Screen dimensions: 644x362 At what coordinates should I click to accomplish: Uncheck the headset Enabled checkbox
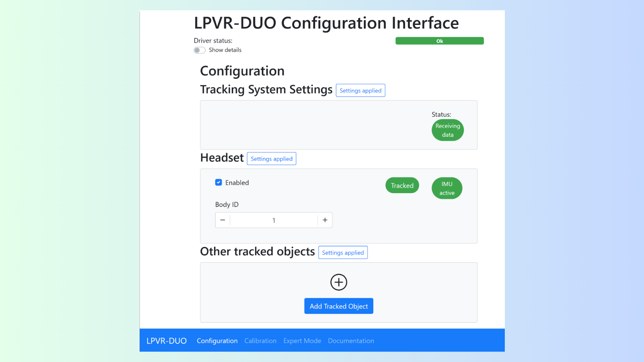click(219, 182)
